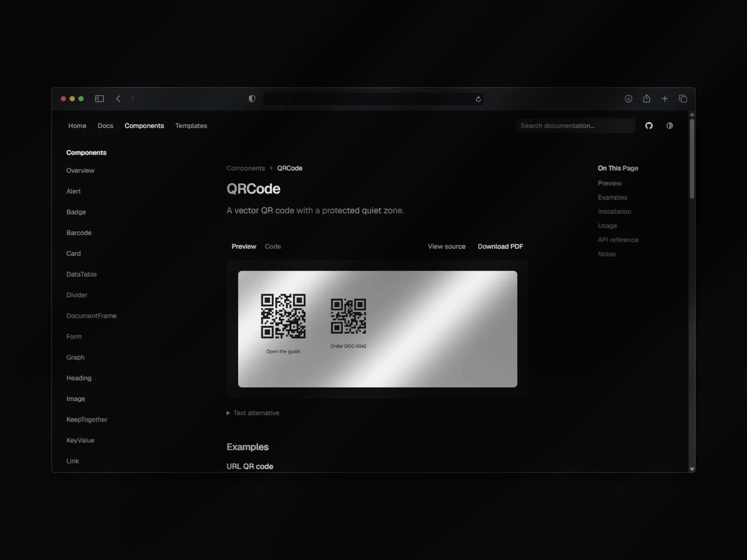Open a new tab with plus icon
This screenshot has width=747, height=560.
point(665,98)
